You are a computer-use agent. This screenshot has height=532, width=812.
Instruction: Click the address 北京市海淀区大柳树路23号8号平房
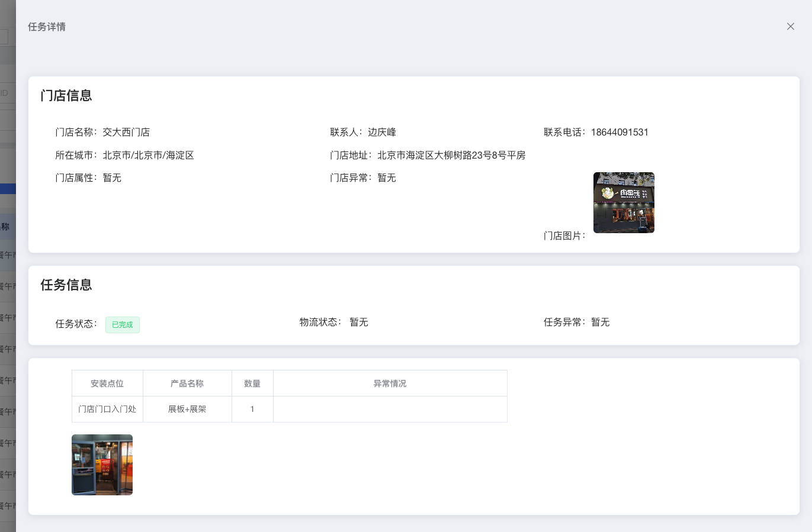point(451,155)
